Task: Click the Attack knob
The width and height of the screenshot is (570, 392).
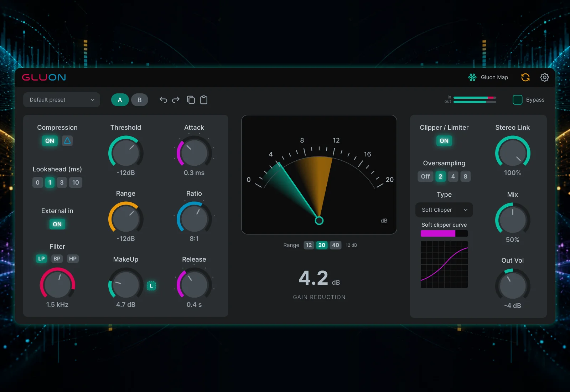Action: 194,153
